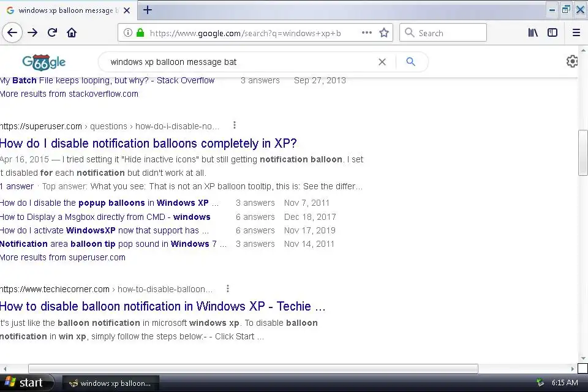Click the "1 answer" text in superuser result

[x=17, y=186]
